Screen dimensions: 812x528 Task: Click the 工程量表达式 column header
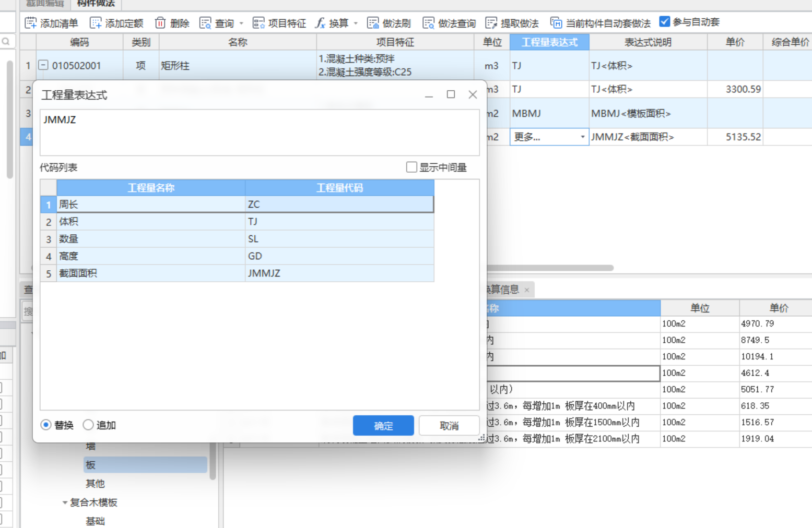549,42
